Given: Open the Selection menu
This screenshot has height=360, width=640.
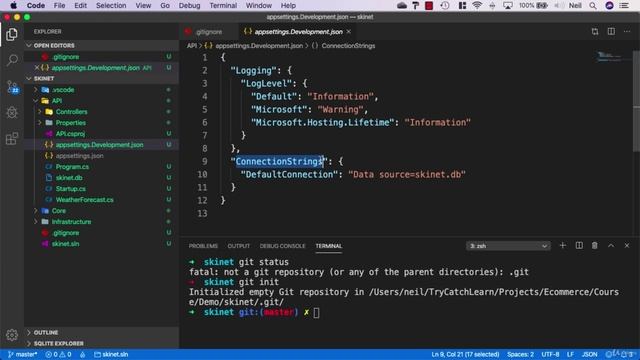Looking at the screenshot, I should [x=111, y=5].
